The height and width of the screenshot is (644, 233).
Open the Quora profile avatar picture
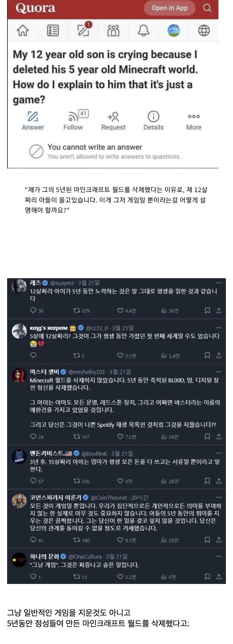click(174, 30)
